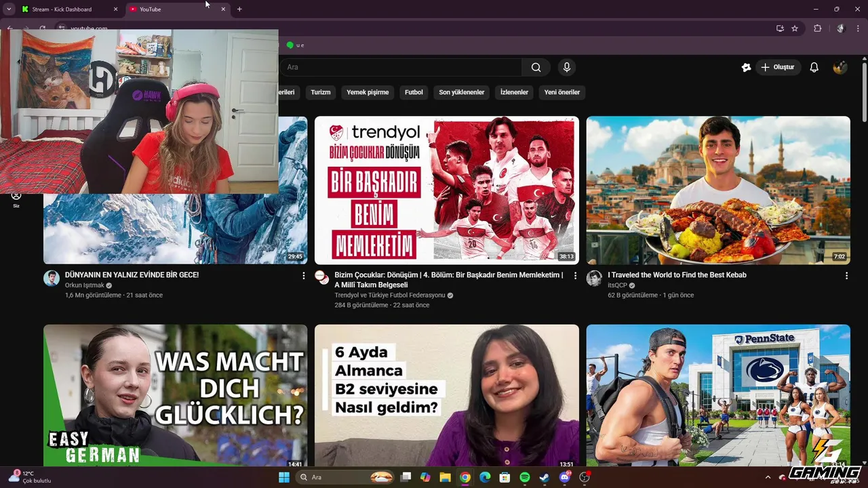The width and height of the screenshot is (868, 488).
Task: Open the YouTube account avatar menu
Action: click(840, 67)
